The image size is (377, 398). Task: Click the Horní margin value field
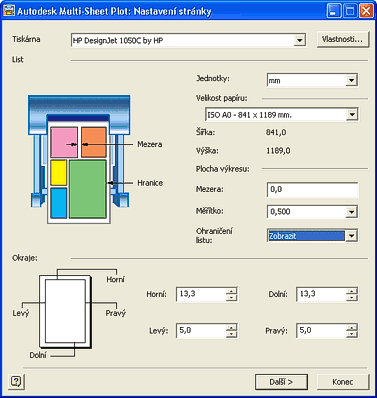(x=201, y=294)
